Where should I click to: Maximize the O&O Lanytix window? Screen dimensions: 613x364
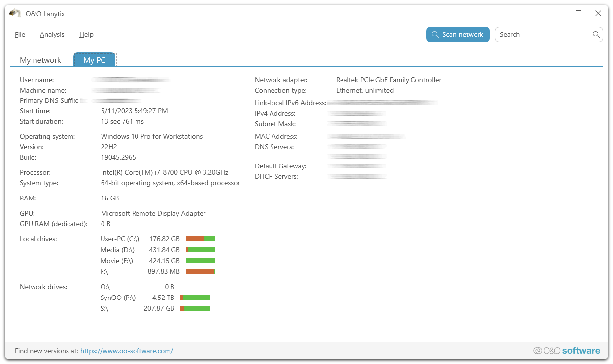[579, 14]
